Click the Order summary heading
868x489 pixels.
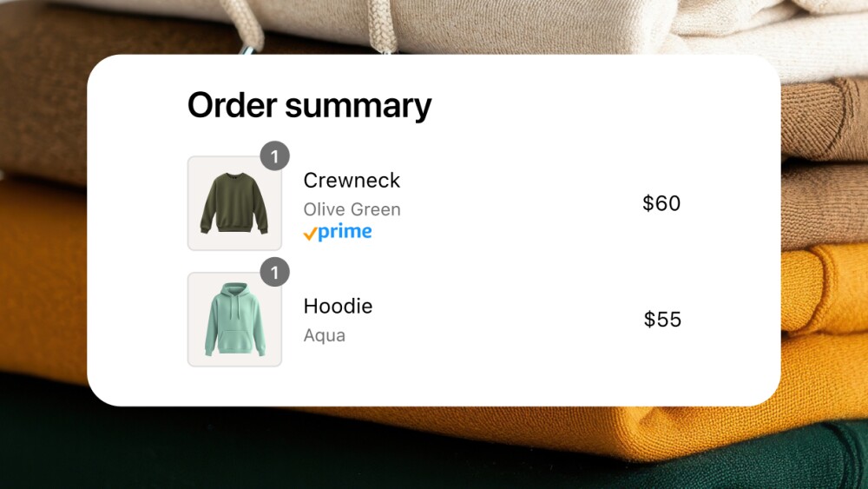tap(309, 106)
